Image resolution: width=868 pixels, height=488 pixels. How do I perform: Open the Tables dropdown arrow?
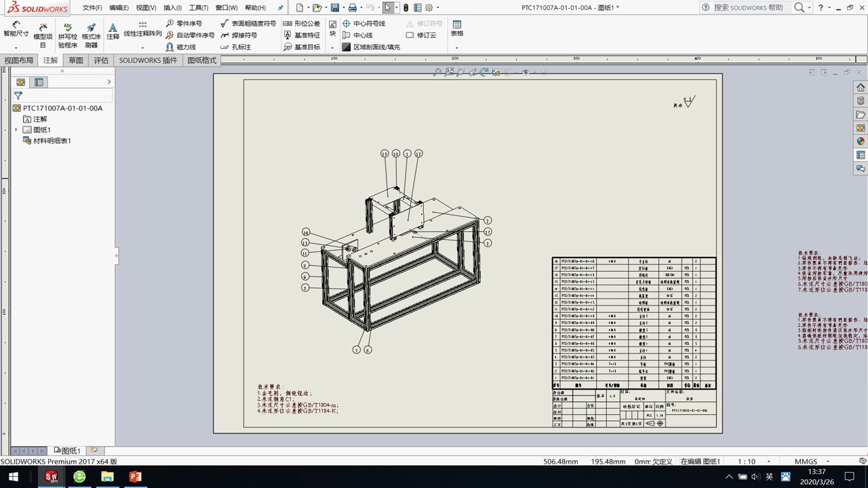click(x=457, y=48)
